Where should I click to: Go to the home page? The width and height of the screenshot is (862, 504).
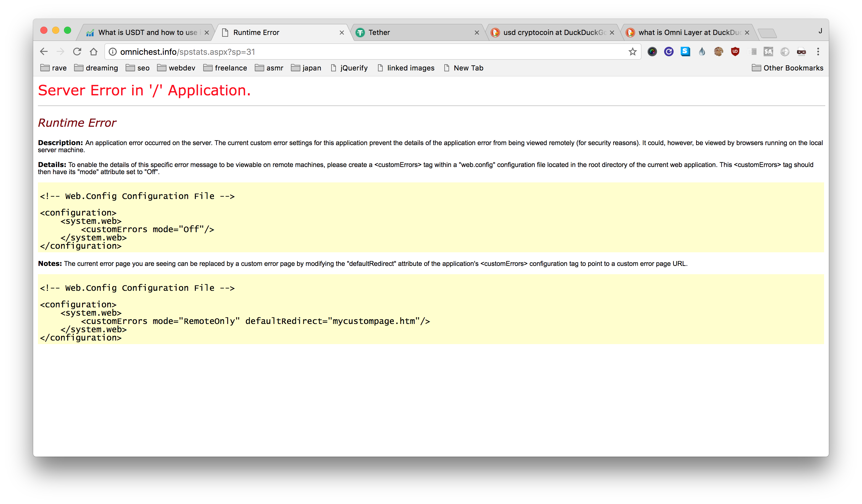[x=93, y=52]
